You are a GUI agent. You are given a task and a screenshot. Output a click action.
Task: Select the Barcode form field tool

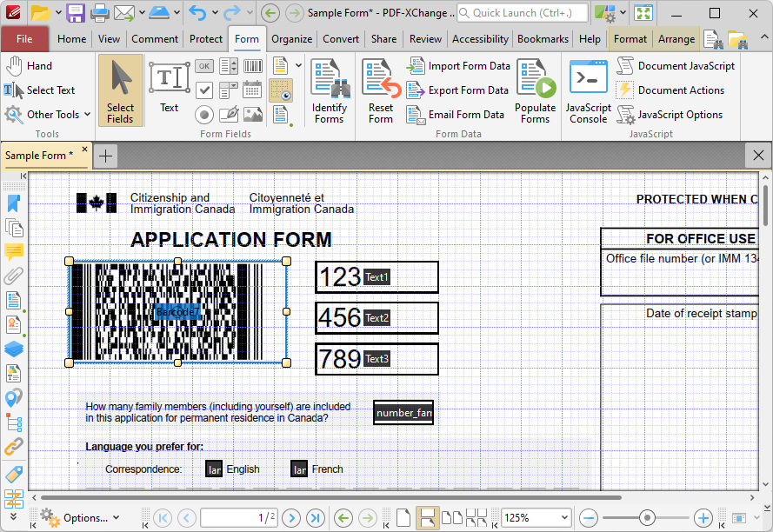(252, 66)
